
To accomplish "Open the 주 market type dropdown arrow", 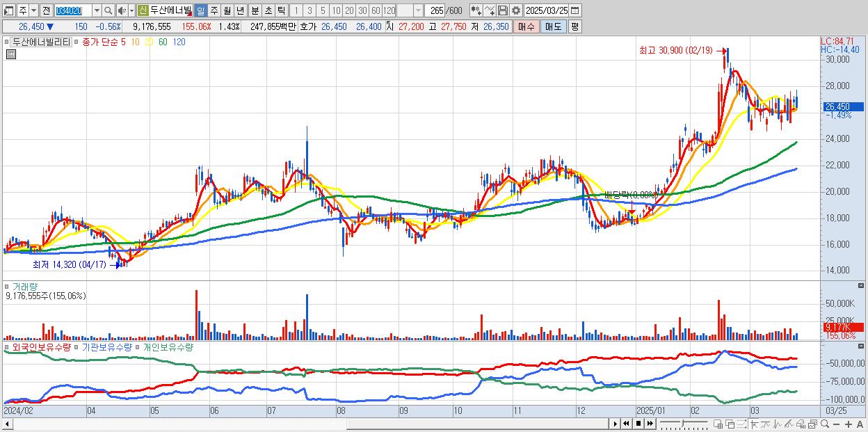I will pos(33,10).
